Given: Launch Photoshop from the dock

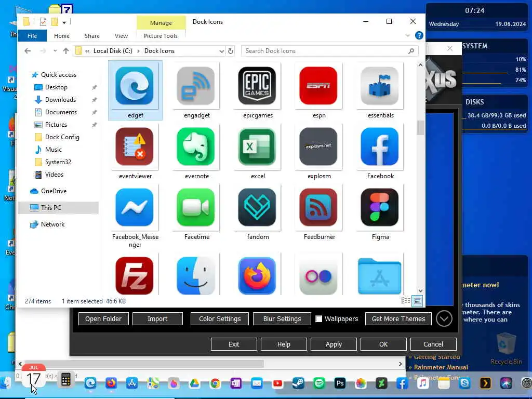Looking at the screenshot, I should (x=340, y=383).
